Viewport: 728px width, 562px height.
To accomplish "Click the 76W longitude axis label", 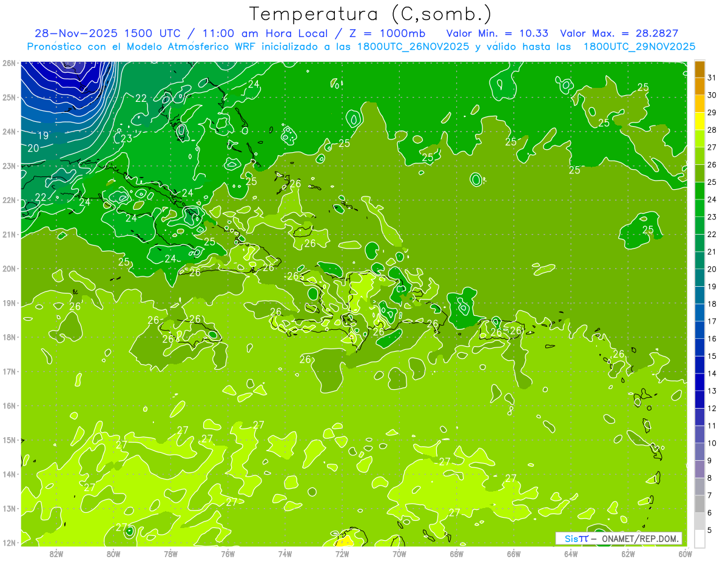I will pos(228,553).
